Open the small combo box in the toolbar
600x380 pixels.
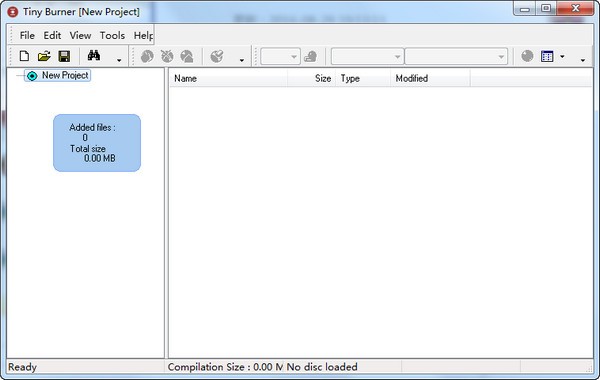click(x=280, y=57)
